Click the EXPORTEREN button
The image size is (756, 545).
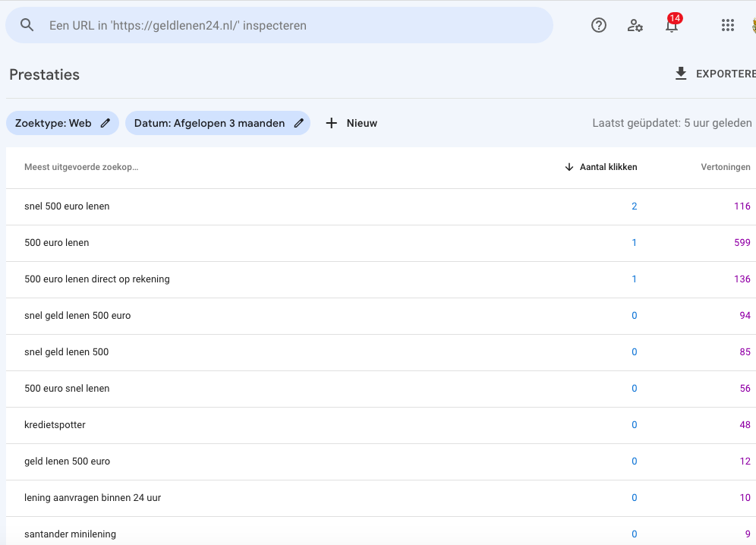tap(714, 74)
